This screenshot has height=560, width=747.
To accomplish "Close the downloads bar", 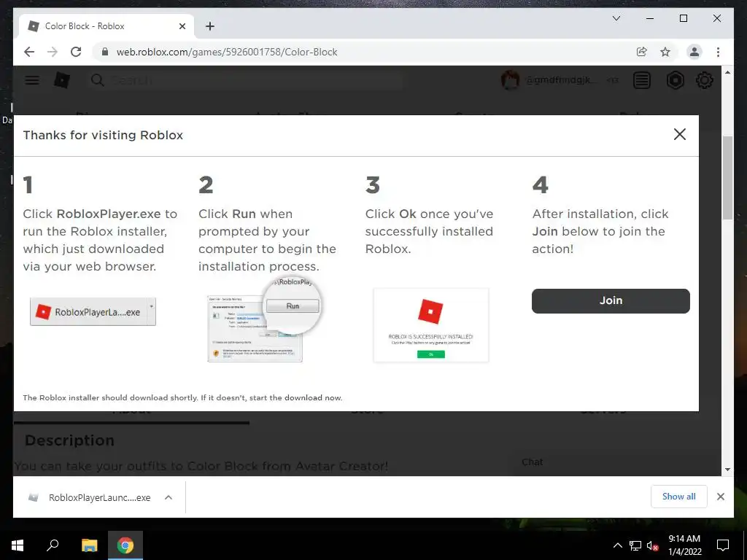I will (x=720, y=497).
